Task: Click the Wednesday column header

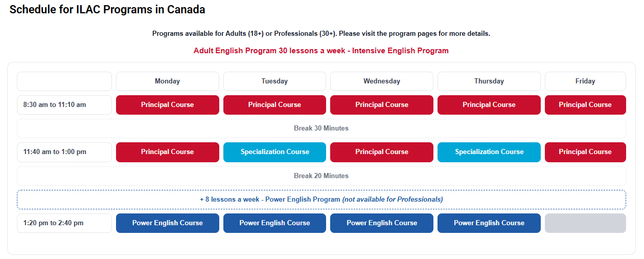Action: tap(382, 81)
